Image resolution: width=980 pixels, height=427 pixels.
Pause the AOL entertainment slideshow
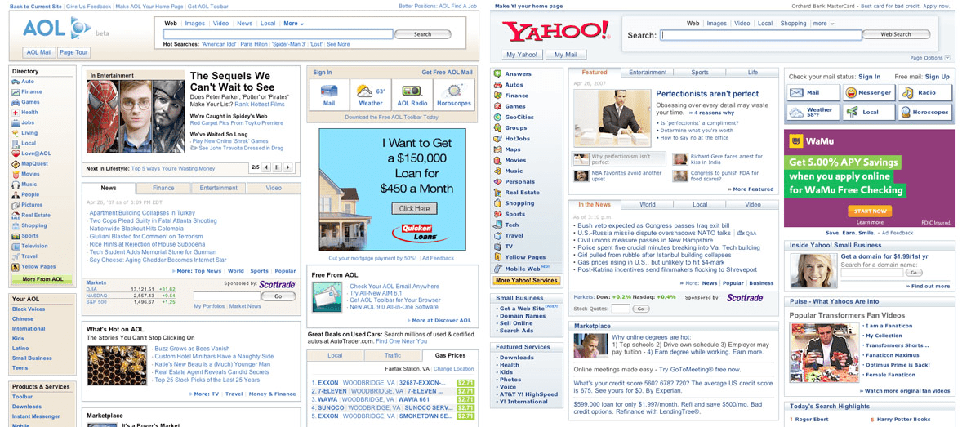[278, 167]
